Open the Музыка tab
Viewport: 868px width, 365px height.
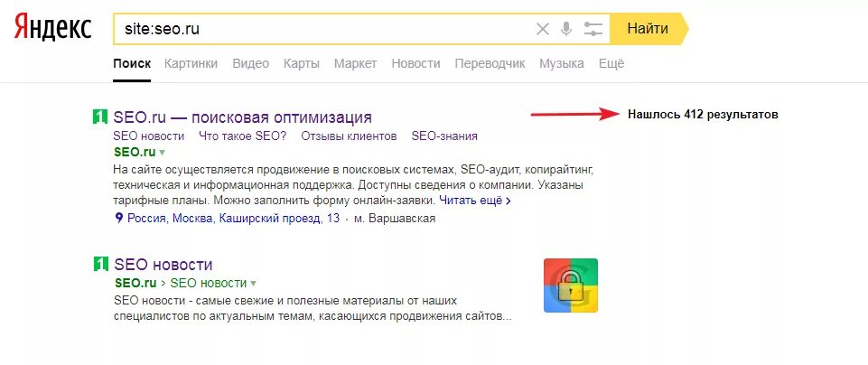coord(561,64)
